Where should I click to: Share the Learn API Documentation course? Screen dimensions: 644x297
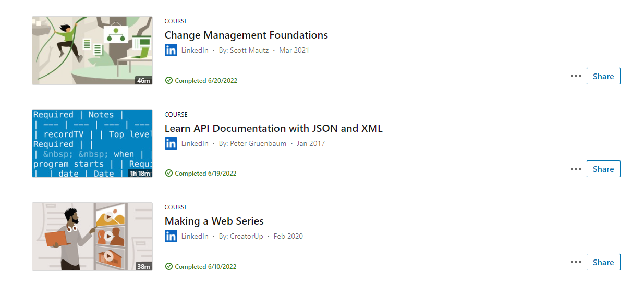pos(603,169)
